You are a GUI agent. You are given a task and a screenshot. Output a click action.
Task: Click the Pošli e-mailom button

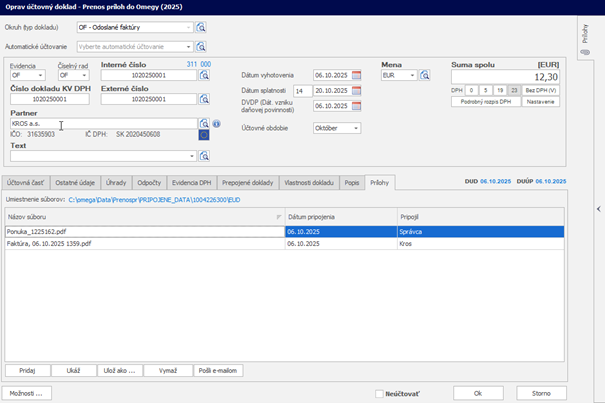coord(218,370)
